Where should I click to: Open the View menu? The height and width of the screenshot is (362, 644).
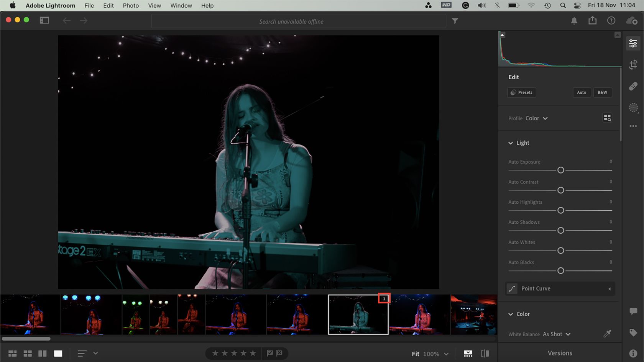click(x=154, y=5)
